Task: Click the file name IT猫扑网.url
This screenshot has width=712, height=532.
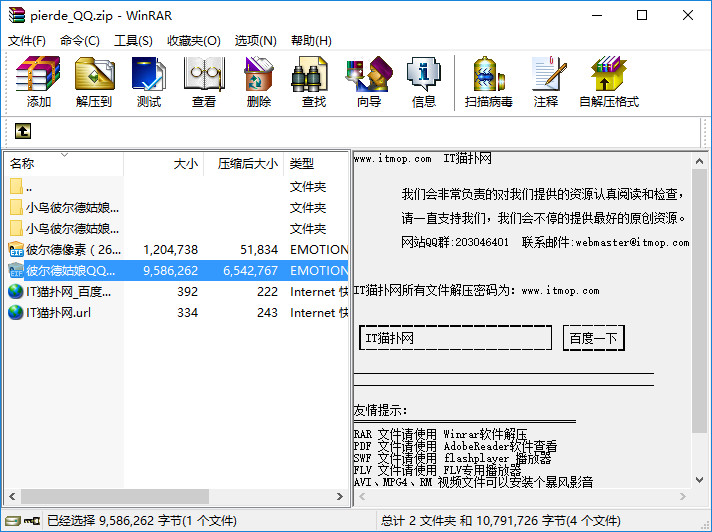Action: (x=59, y=313)
